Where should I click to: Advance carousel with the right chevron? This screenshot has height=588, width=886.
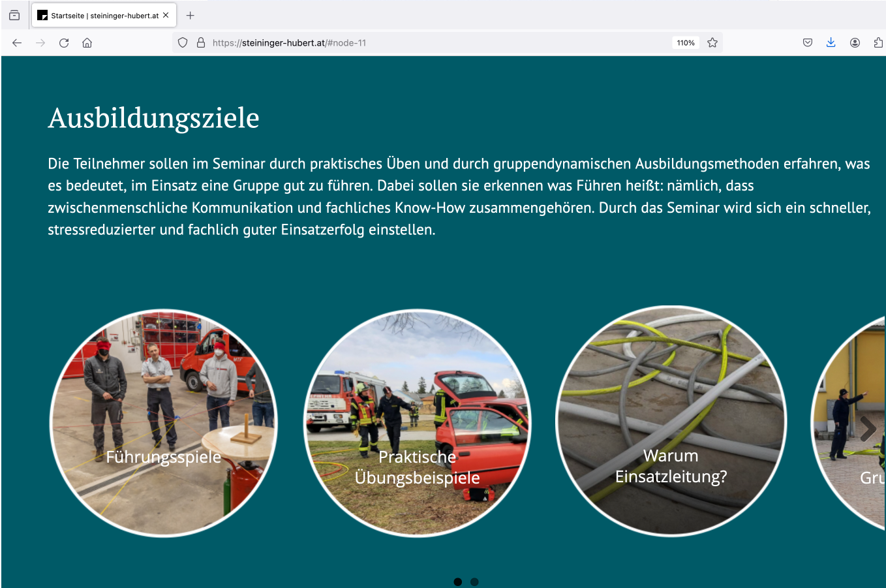867,429
